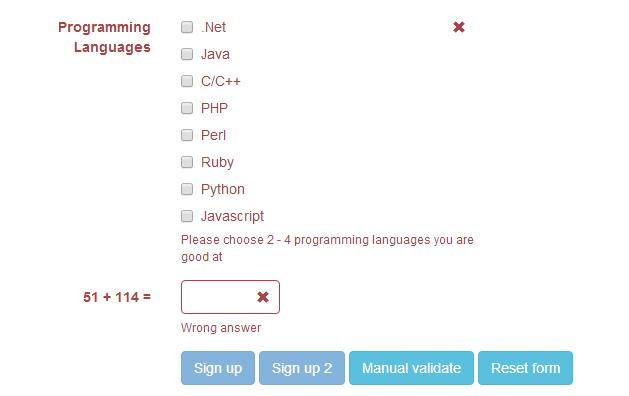Click the Python label text
The height and width of the screenshot is (396, 629).
pyautogui.click(x=223, y=189)
